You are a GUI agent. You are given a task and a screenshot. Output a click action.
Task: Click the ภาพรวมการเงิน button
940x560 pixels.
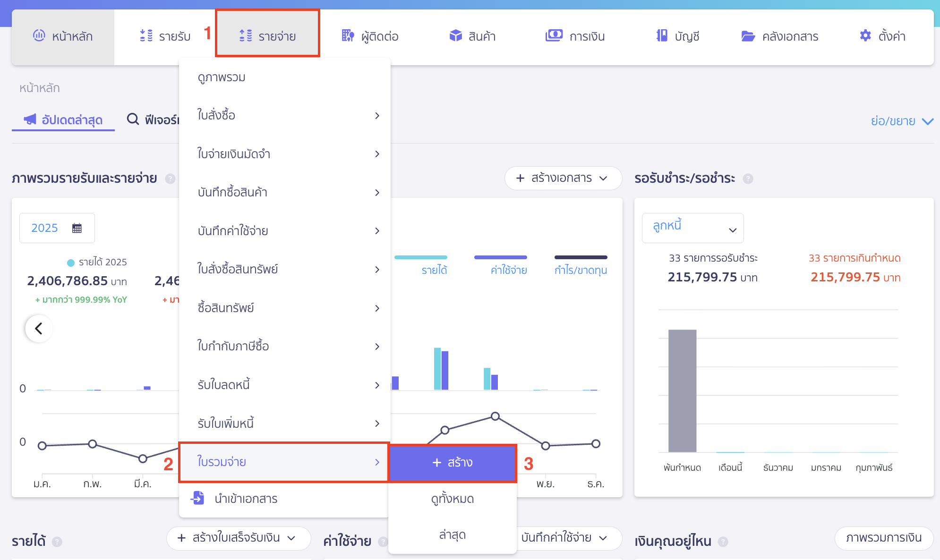tap(883, 538)
